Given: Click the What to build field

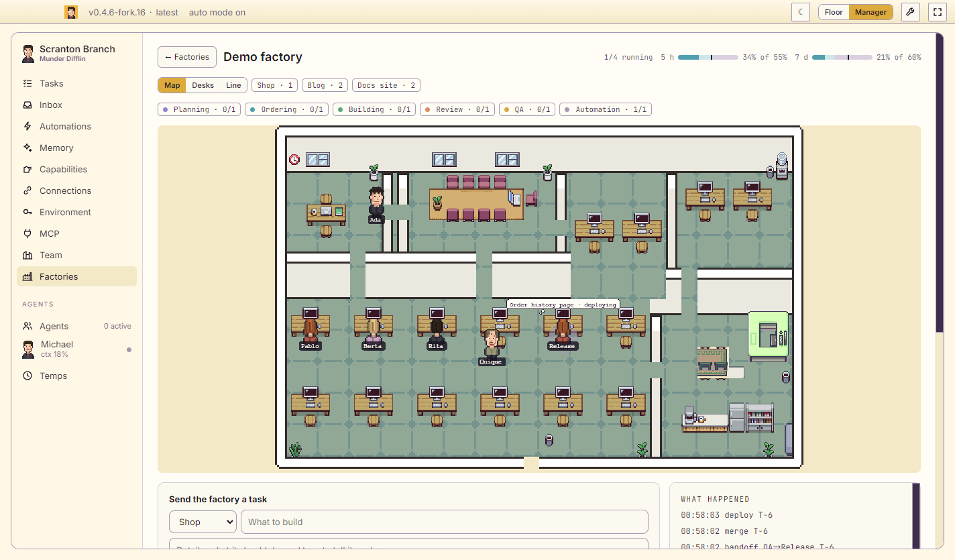Looking at the screenshot, I should pos(444,522).
